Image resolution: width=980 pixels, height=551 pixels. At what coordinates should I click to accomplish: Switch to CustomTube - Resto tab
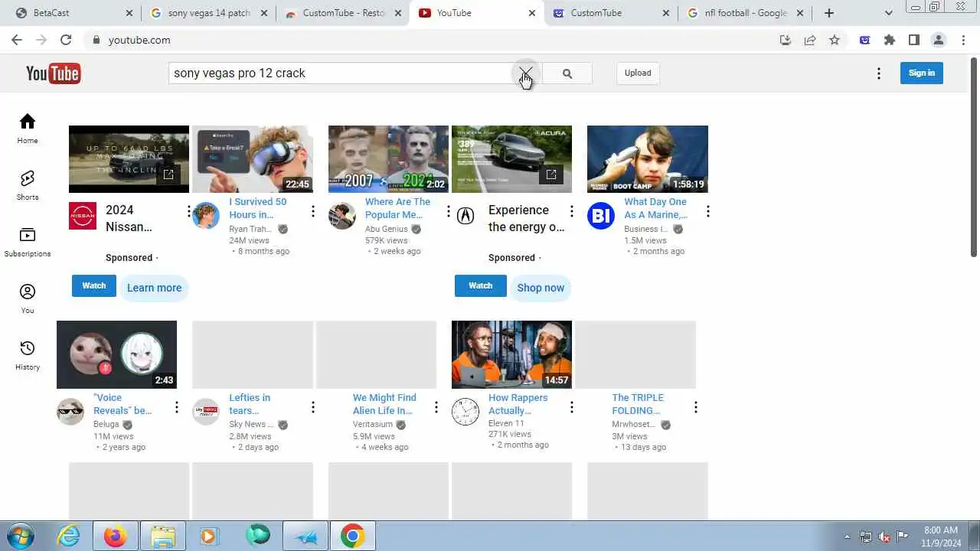(x=344, y=13)
